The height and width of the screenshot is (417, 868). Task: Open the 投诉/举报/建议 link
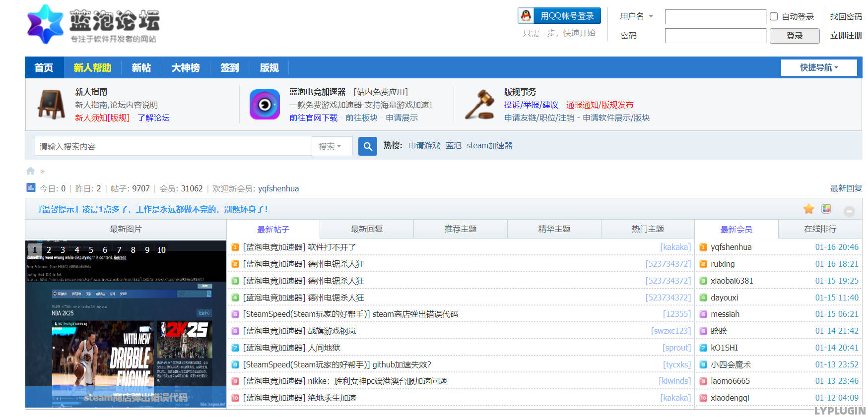click(x=531, y=105)
